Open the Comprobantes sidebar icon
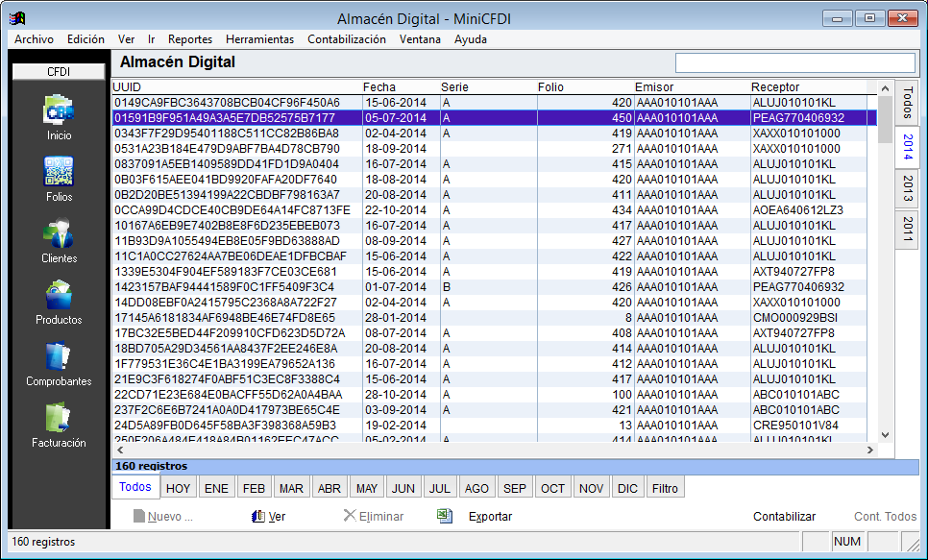 pyautogui.click(x=59, y=356)
